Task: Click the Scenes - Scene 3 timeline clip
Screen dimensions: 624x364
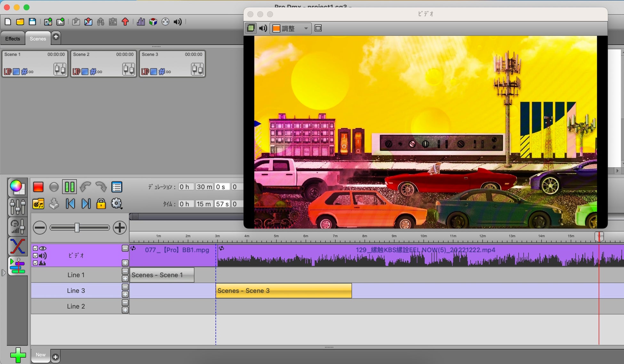Action: (x=284, y=291)
